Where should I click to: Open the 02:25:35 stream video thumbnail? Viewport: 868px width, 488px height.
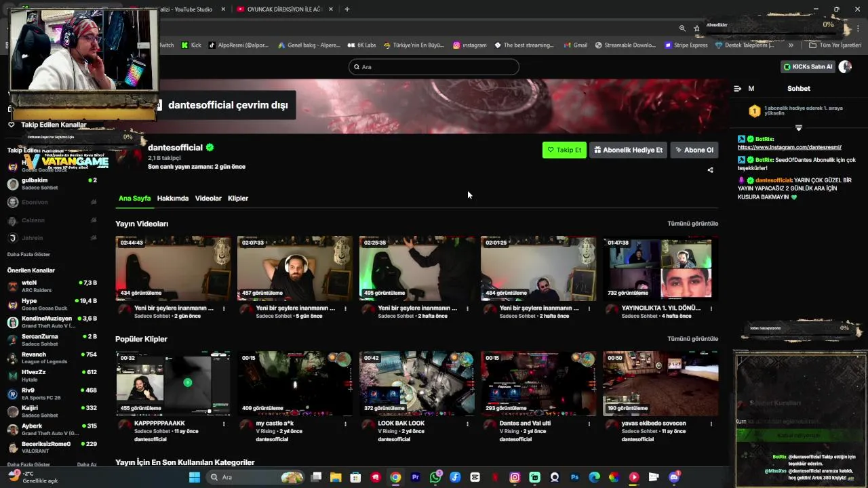click(x=417, y=268)
